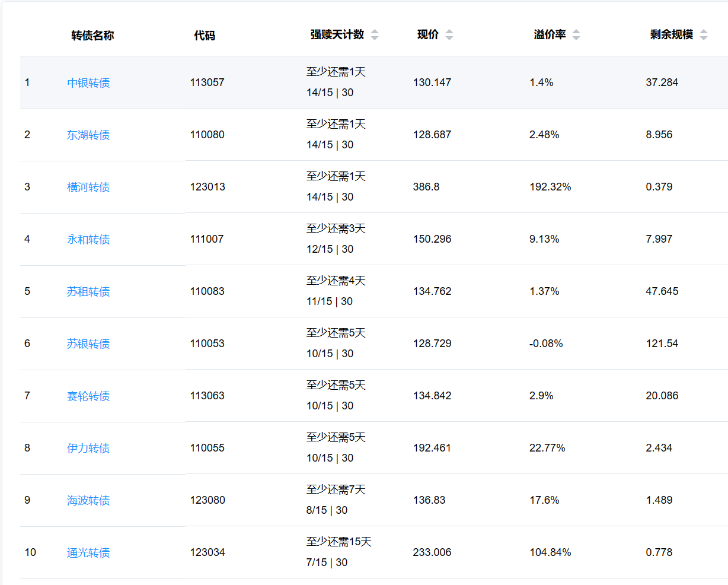
Task: Open the 海波转债 link
Action: 88,501
